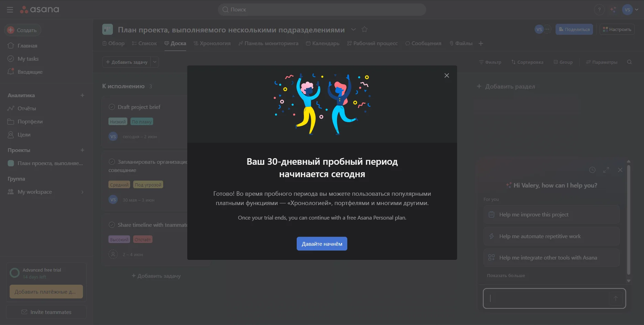This screenshot has height=325, width=644.
Task: Click Invite teammates button
Action: 46,312
